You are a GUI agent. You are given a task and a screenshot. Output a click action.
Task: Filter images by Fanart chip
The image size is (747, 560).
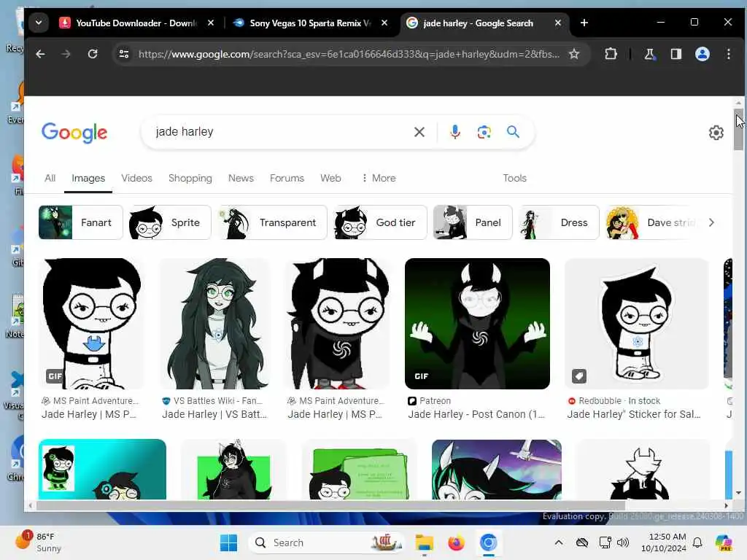click(x=80, y=222)
